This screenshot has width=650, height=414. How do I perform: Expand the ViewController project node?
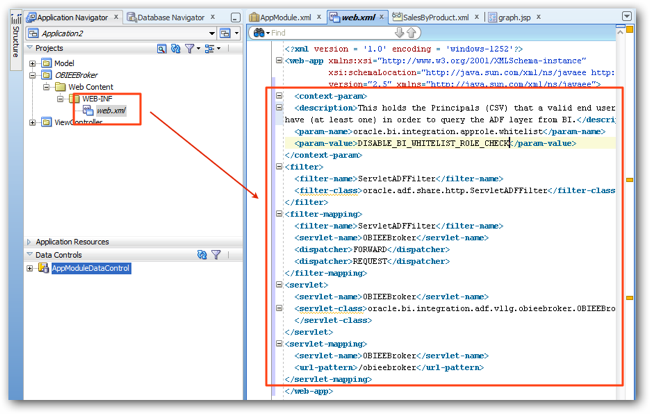(x=32, y=122)
